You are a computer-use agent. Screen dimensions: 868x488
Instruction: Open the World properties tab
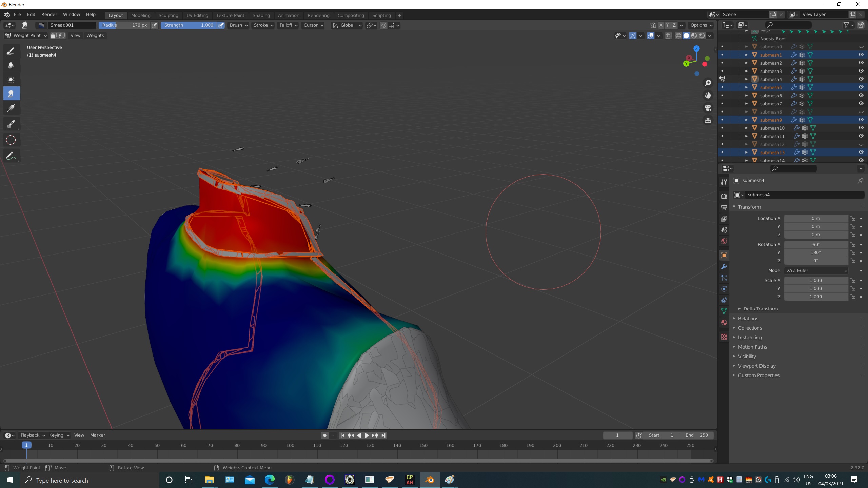pos(724,241)
